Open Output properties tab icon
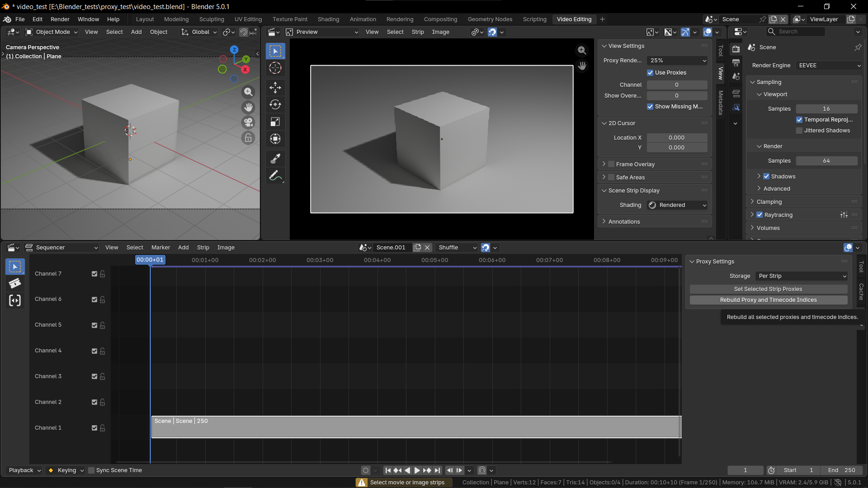 [736, 62]
